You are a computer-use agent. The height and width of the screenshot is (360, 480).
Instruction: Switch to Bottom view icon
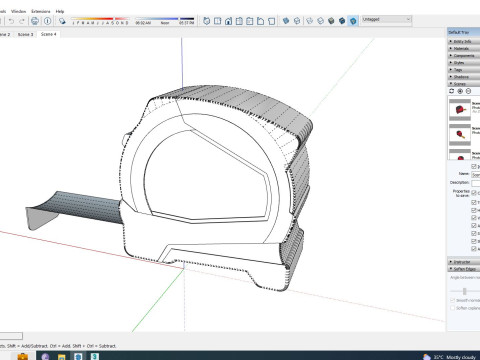click(271, 21)
